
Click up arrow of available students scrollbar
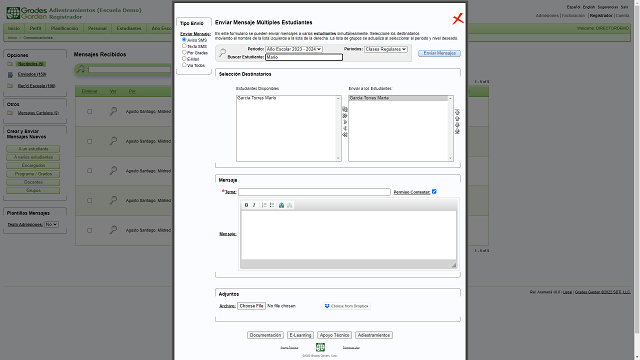tap(338, 98)
